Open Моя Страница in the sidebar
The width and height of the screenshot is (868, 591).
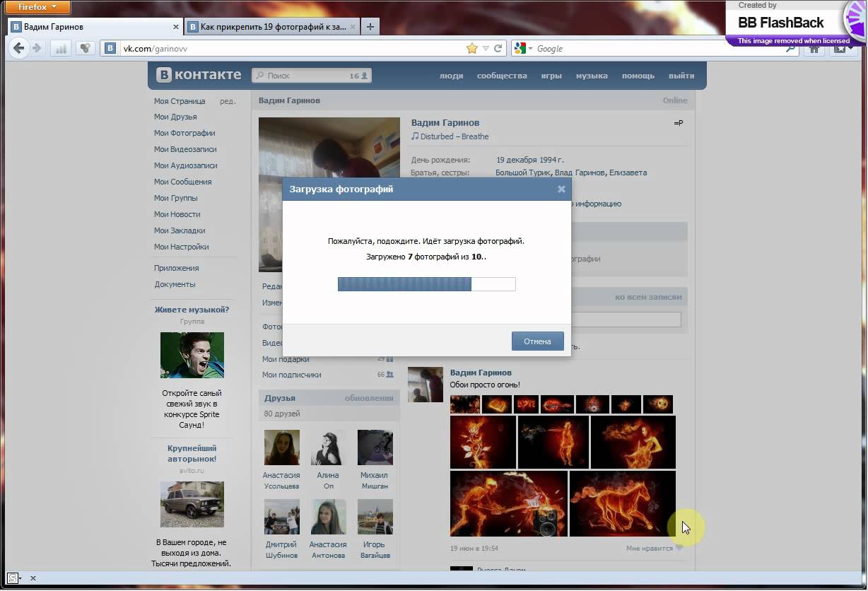click(x=180, y=101)
